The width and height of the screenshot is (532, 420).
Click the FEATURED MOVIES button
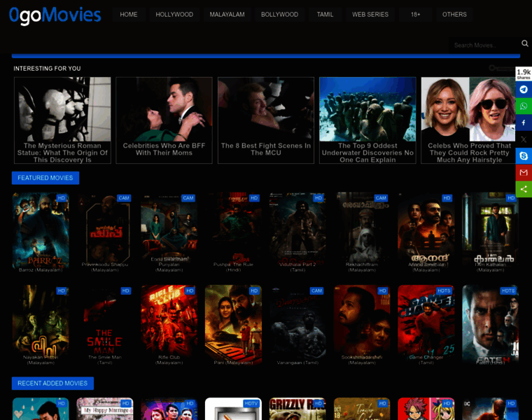click(45, 178)
